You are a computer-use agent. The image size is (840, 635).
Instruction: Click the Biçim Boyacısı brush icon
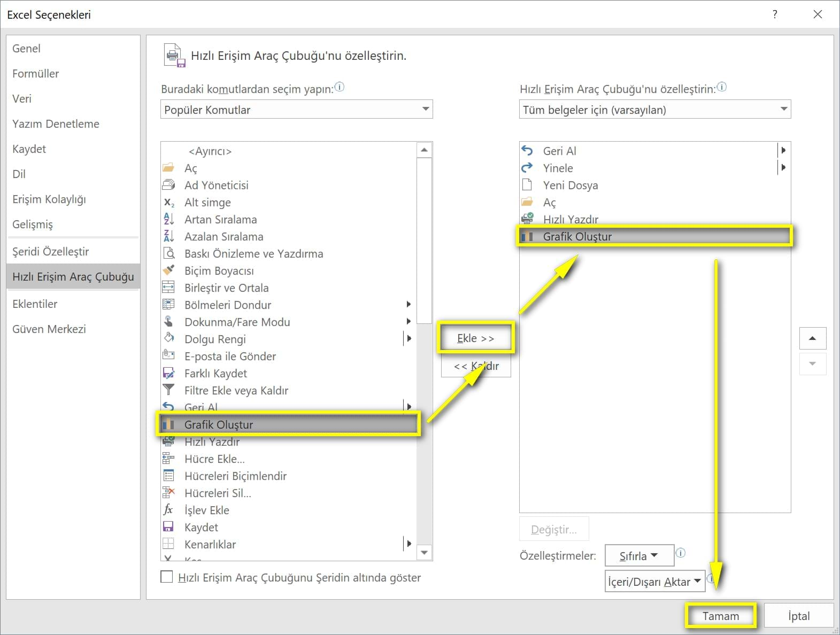pos(168,270)
